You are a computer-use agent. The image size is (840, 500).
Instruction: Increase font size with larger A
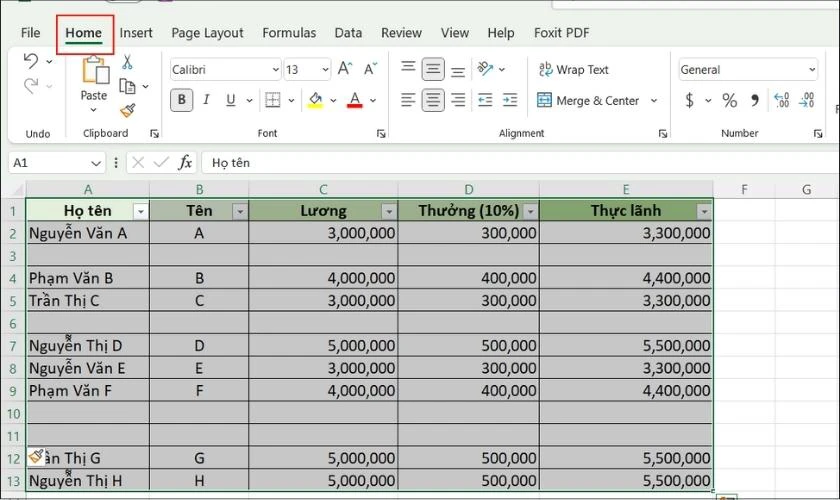click(344, 69)
